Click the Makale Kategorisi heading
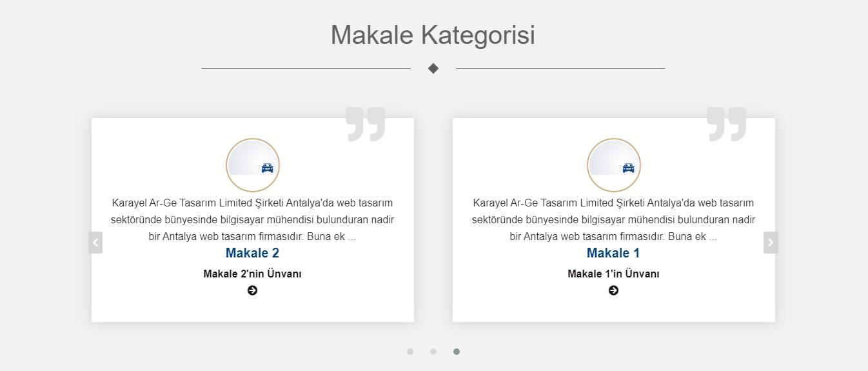868x371 pixels. pos(433,35)
